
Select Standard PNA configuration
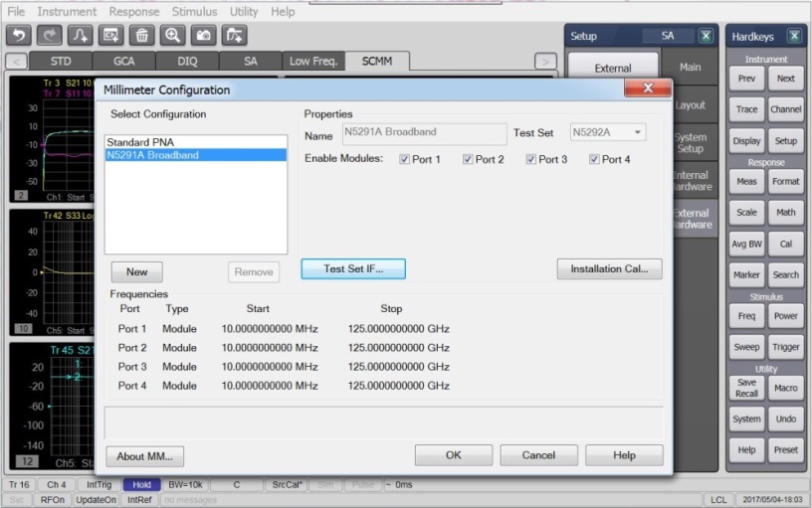pos(196,142)
